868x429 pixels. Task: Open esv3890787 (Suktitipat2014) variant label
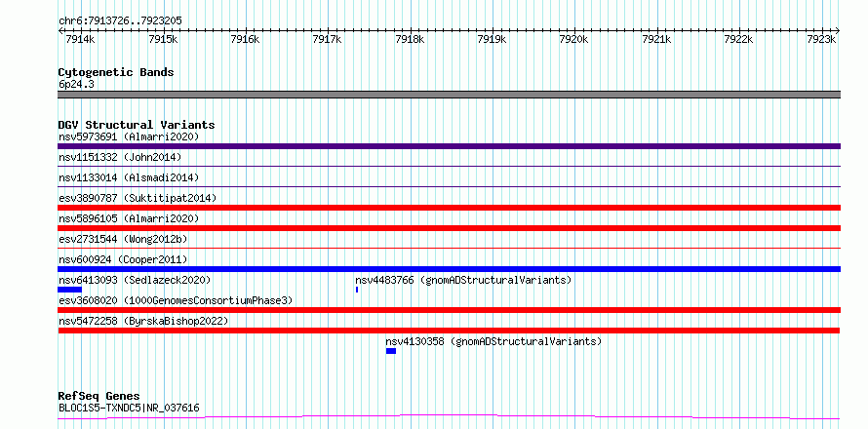[138, 198]
